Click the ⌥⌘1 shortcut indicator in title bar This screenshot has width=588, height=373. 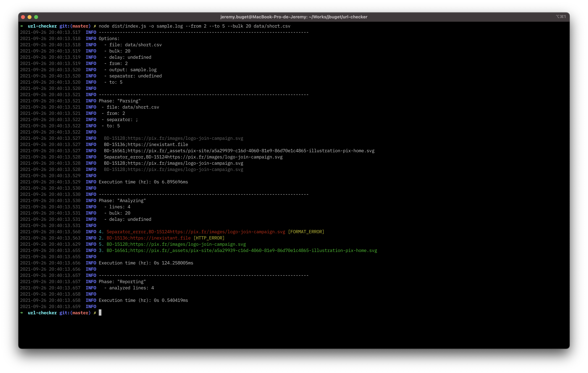[561, 17]
